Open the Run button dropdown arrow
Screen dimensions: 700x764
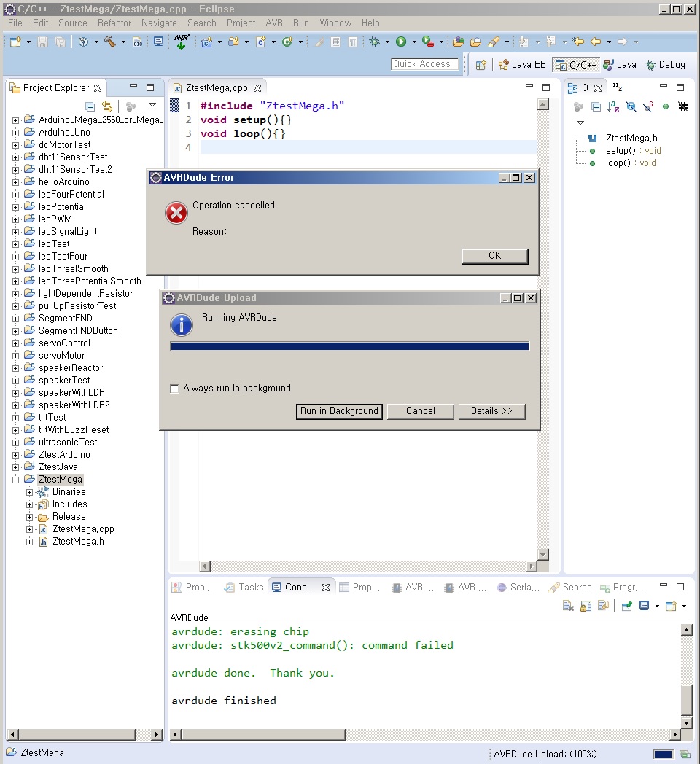(x=414, y=42)
